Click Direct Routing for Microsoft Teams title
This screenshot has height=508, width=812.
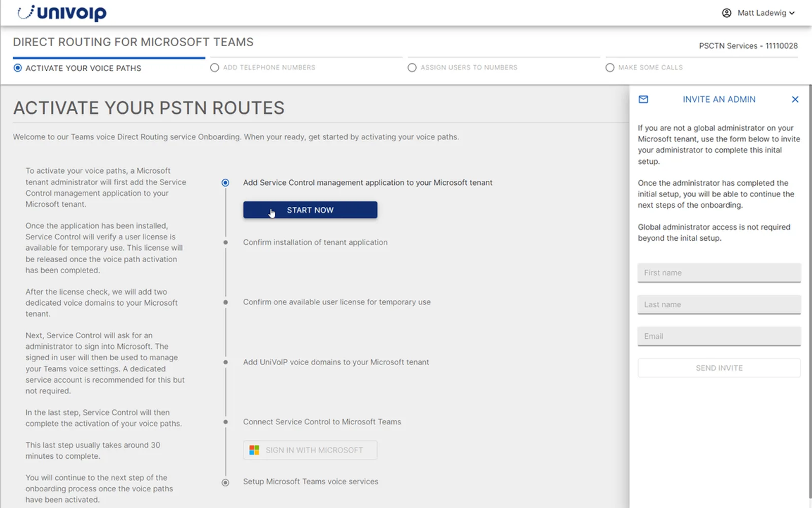pyautogui.click(x=133, y=42)
